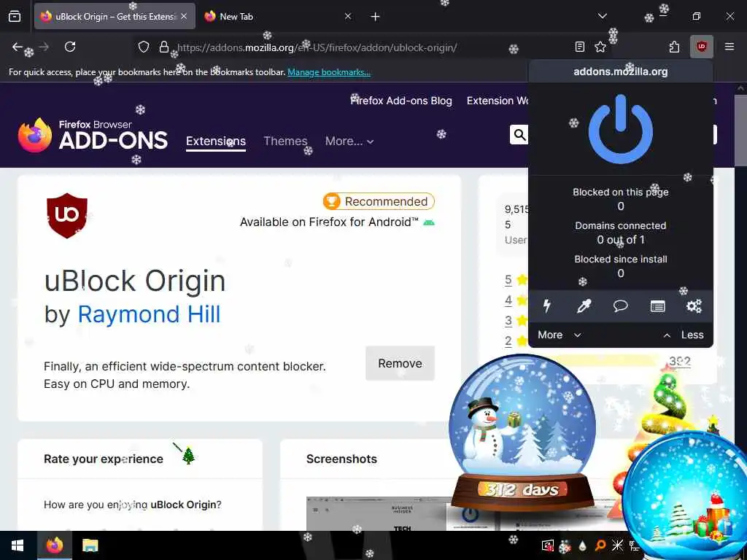This screenshot has height=560, width=747.
Task: Close the New Tab tab
Action: (x=348, y=16)
